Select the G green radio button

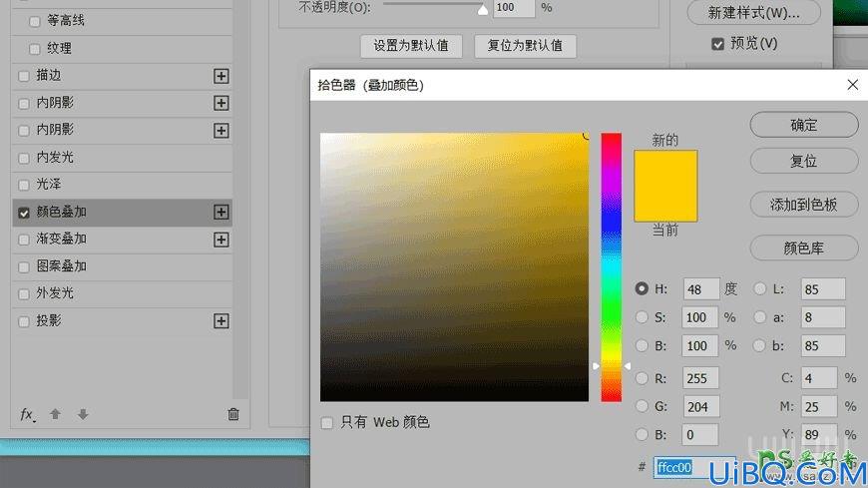click(642, 406)
